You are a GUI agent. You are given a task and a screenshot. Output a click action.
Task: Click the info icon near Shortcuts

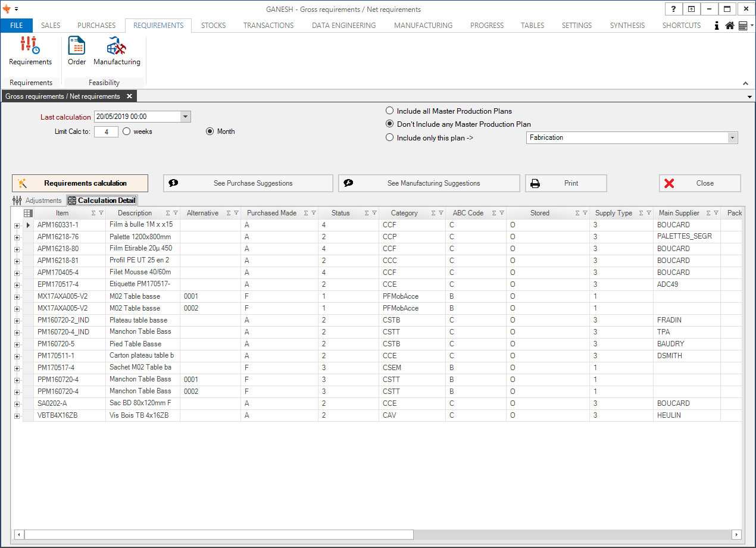(717, 26)
